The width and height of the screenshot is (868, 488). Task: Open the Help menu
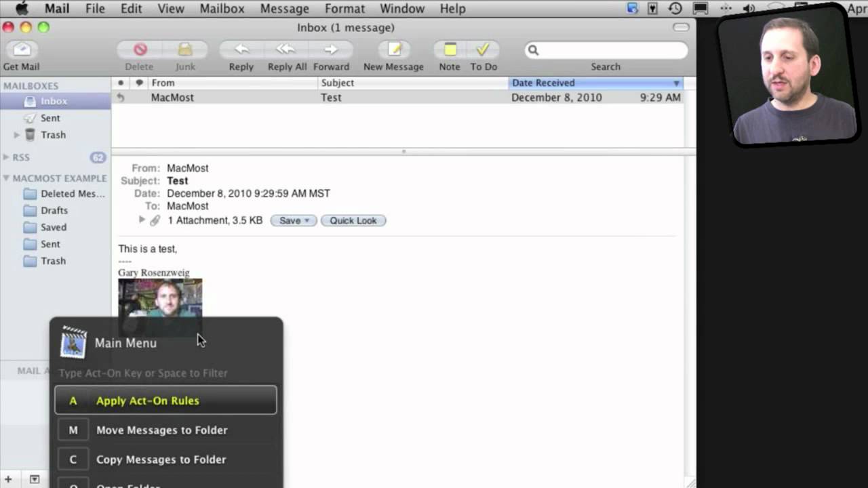tap(452, 8)
